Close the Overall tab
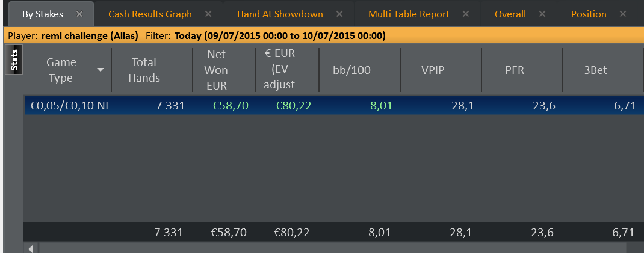 click(542, 14)
